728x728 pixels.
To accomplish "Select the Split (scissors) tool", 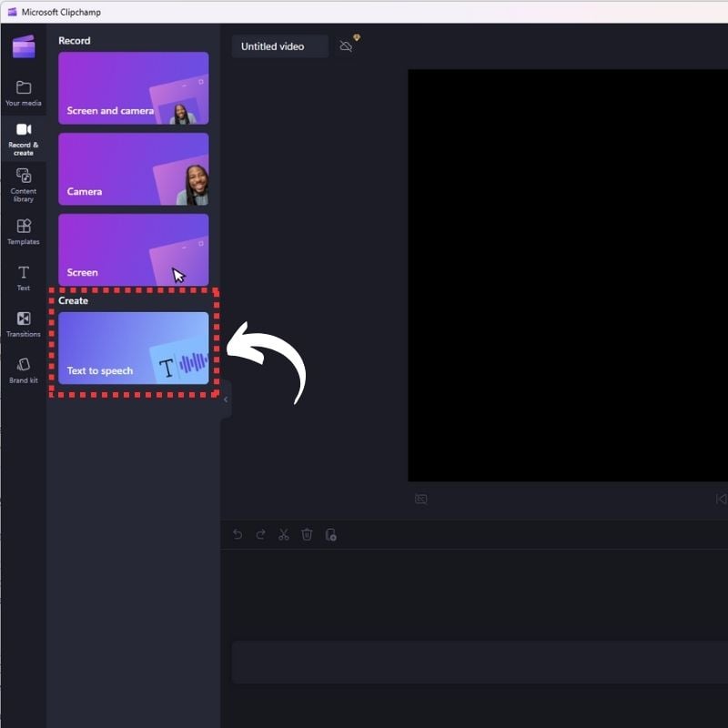I will 284,535.
